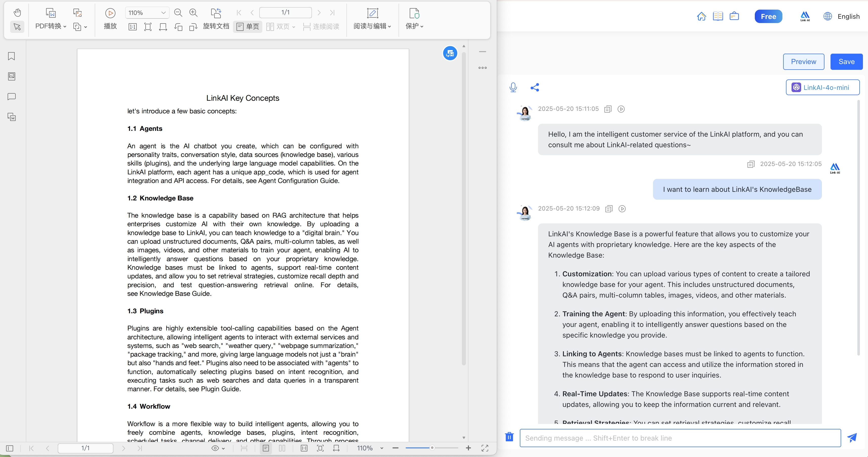This screenshot has height=457, width=868.
Task: Open the comments sidebar panel
Action: pos(11,97)
